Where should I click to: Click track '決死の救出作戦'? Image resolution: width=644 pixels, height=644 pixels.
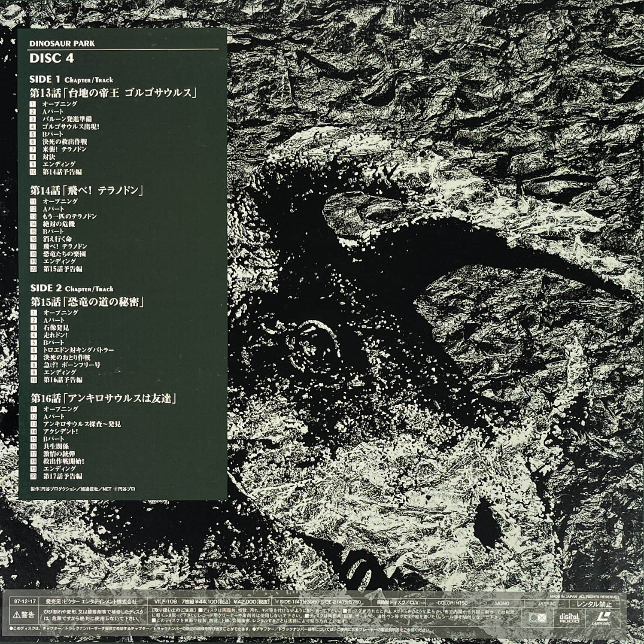64,142
